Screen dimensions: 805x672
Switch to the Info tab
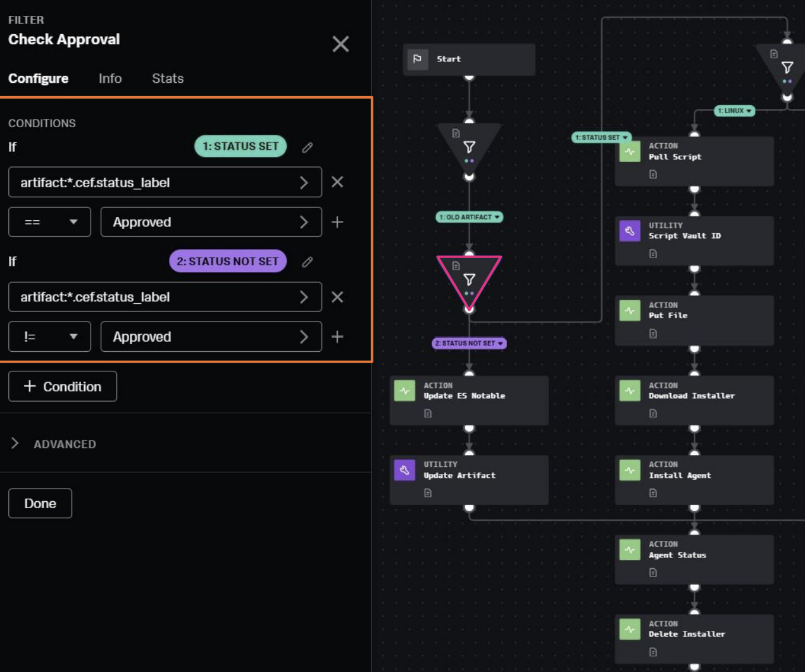click(110, 78)
